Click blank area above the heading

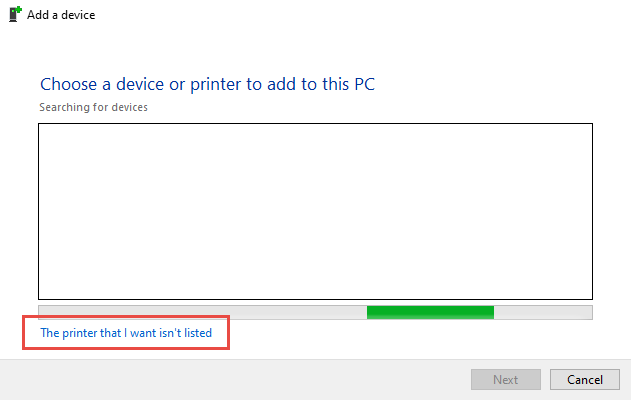pos(316,48)
